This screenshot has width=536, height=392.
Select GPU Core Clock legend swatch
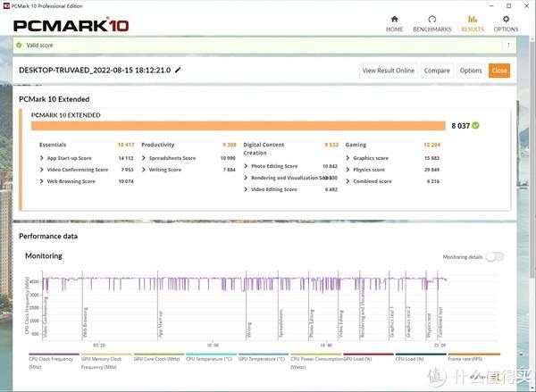click(x=159, y=354)
